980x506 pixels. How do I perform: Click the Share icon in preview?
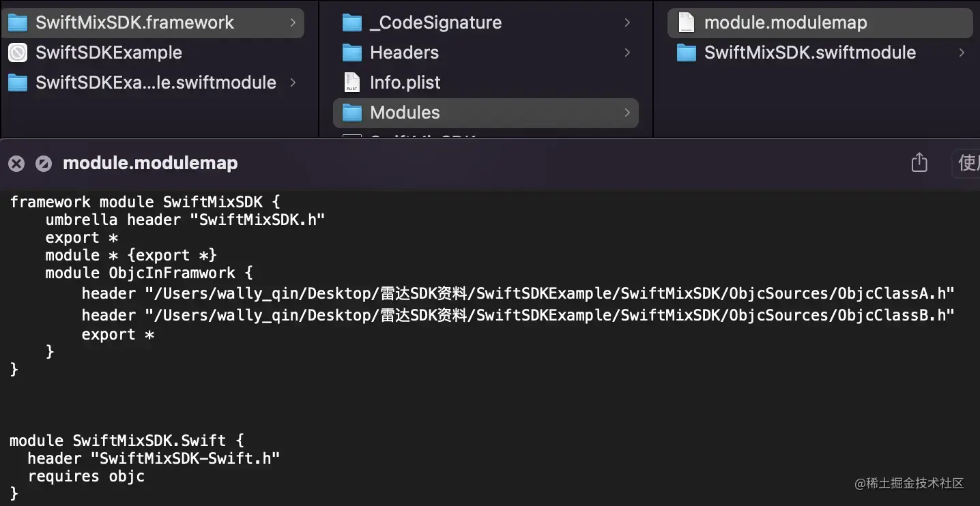click(919, 162)
